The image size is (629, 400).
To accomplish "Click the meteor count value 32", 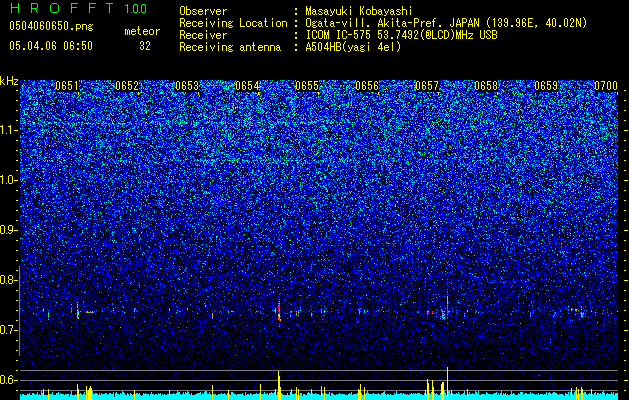I will pos(145,46).
